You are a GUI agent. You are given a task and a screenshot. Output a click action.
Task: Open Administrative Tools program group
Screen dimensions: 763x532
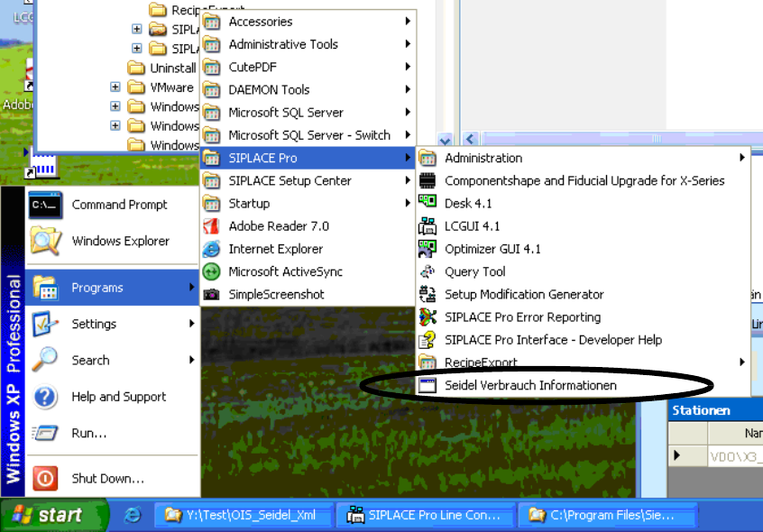(x=308, y=44)
